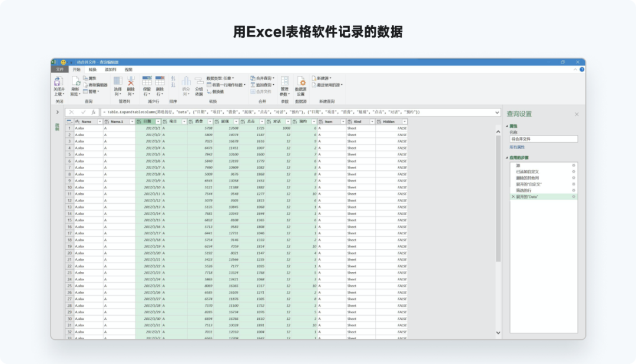Click the gear icon beside the 源 step
Viewport: 636px width, 364px height.
[573, 166]
